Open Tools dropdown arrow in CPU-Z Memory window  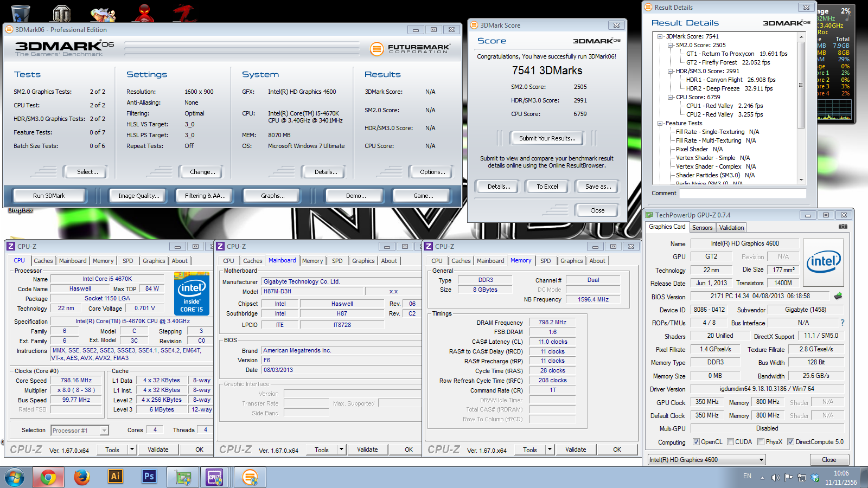point(550,450)
